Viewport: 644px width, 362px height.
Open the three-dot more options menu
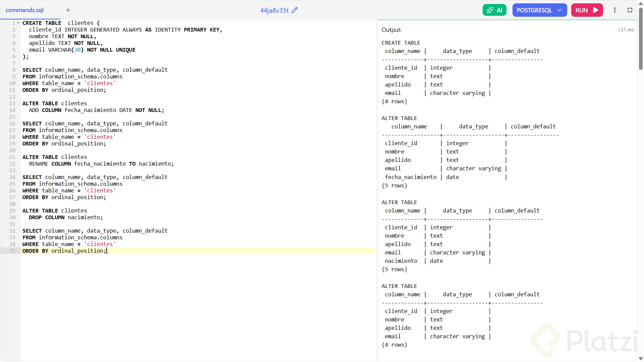tap(615, 10)
